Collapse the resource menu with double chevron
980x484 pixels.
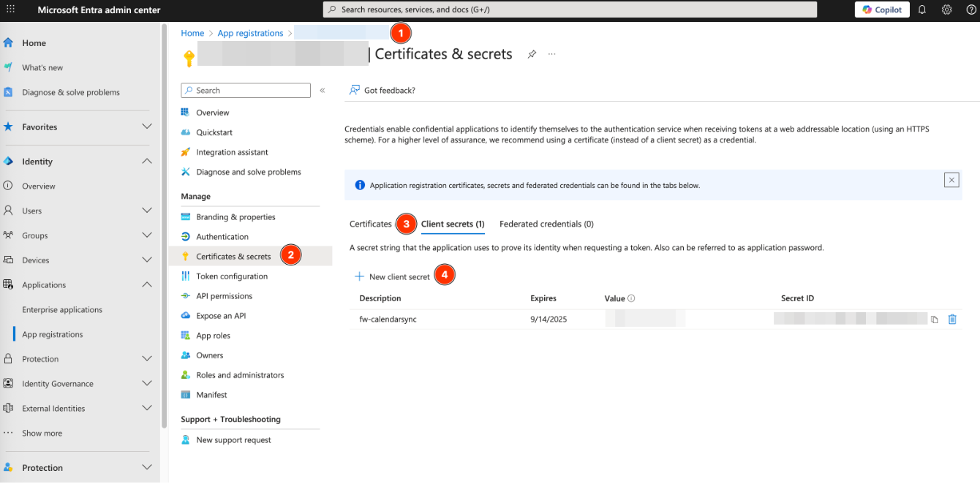pyautogui.click(x=323, y=91)
